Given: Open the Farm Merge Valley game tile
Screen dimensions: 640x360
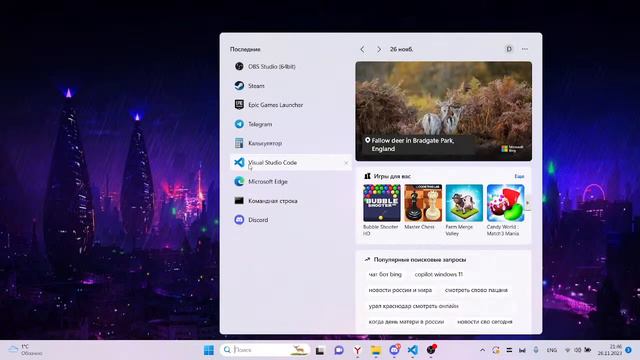Looking at the screenshot, I should 464,210.
